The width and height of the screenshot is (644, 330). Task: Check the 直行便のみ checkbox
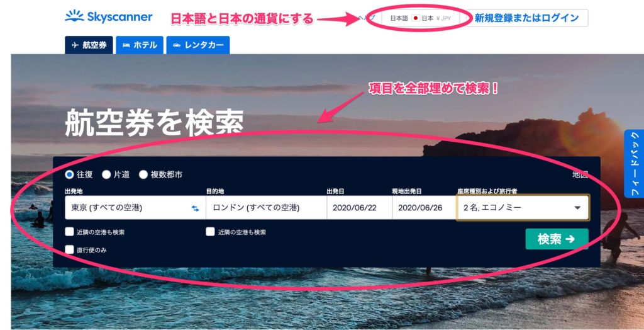click(69, 249)
